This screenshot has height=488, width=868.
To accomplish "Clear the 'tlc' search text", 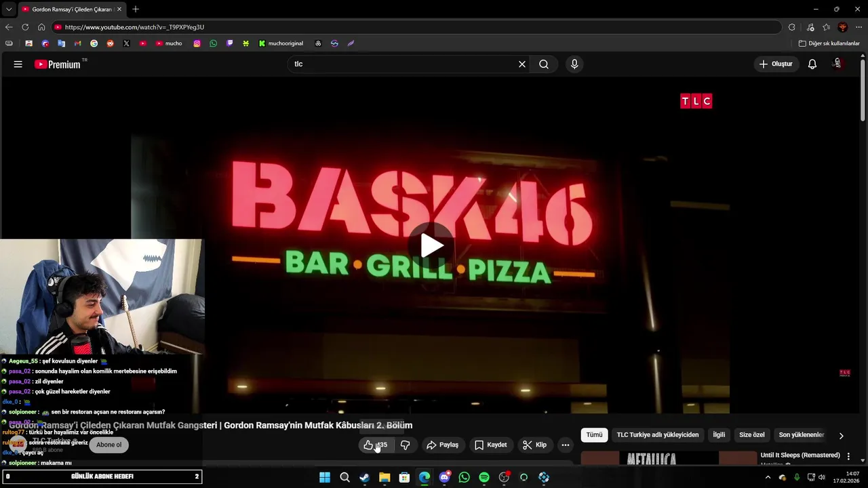I will 522,64.
